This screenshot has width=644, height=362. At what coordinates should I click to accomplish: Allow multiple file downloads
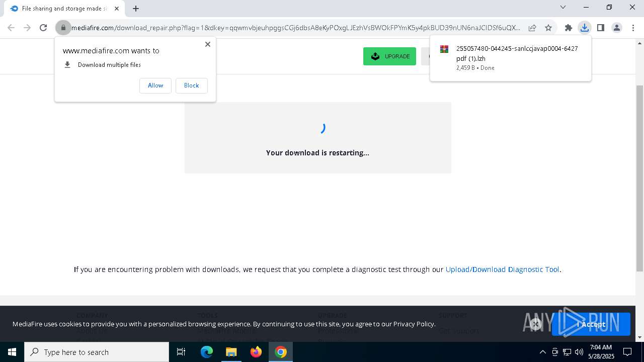155,85
